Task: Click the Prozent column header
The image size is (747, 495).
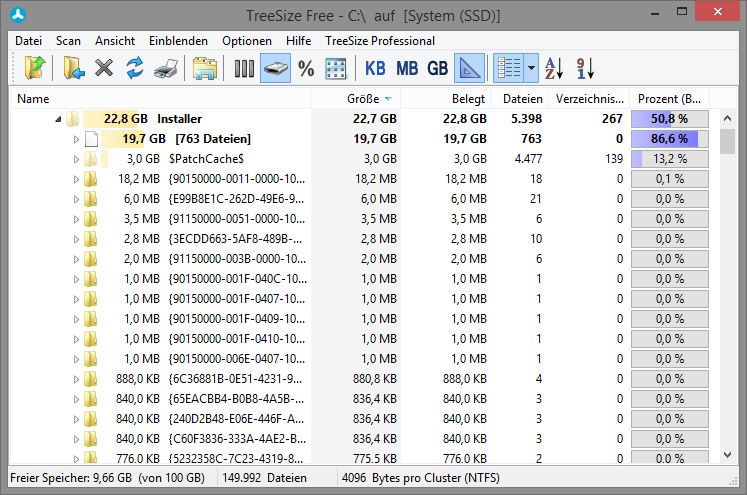Action: pos(669,99)
